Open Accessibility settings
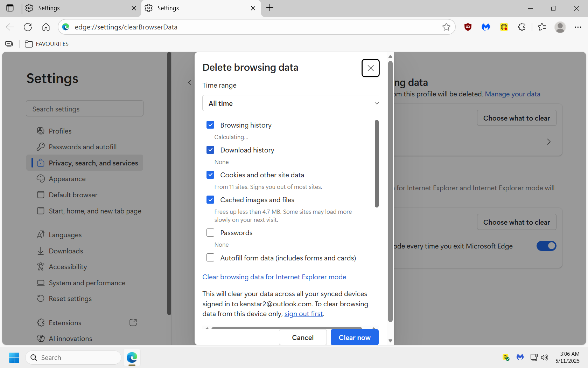Screen dimensions: 588x368 (85, 267)
